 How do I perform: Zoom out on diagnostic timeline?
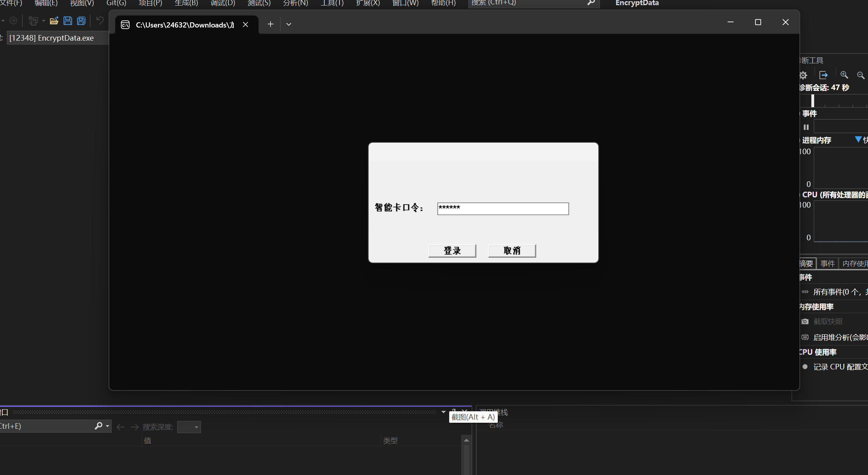point(861,75)
